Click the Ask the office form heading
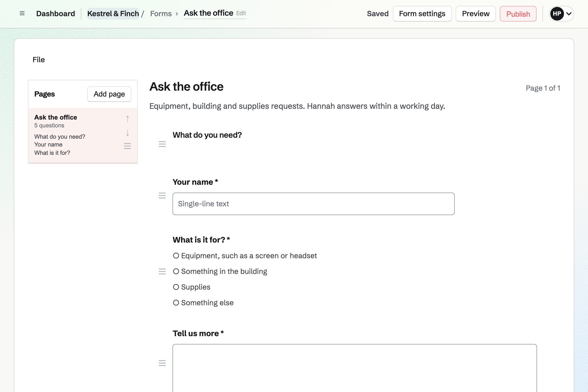The image size is (588, 392). [186, 86]
